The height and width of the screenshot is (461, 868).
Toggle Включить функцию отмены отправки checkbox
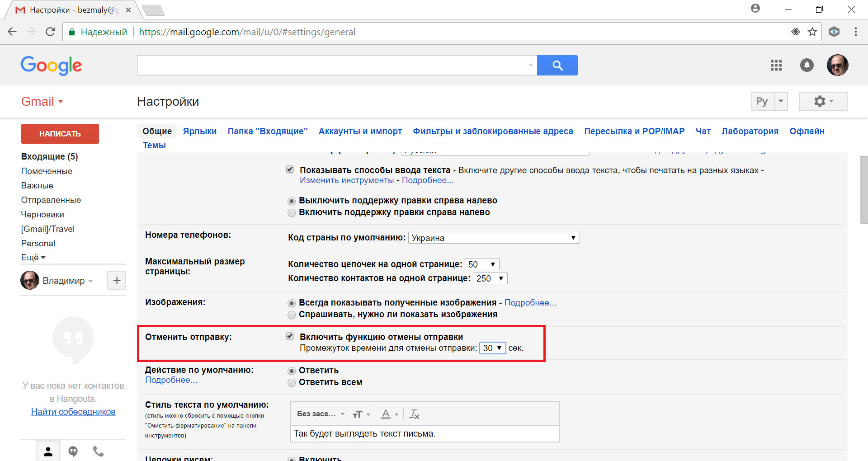(290, 336)
